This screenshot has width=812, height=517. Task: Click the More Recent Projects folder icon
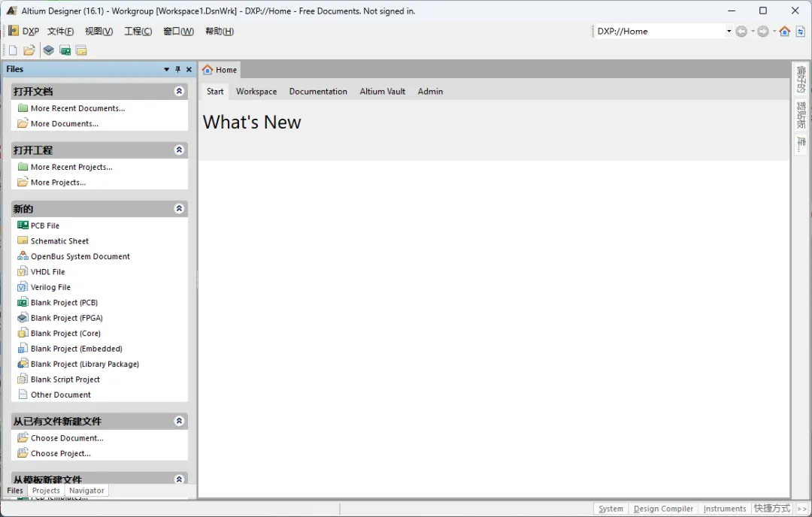23,167
